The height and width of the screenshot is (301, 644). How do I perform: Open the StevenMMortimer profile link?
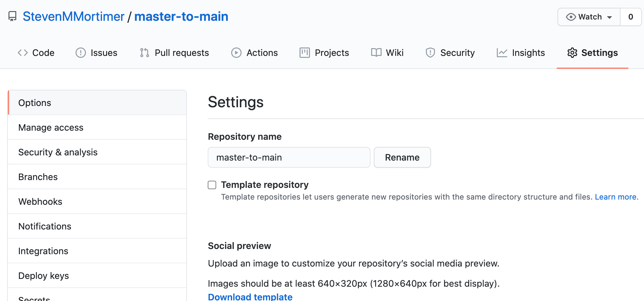pyautogui.click(x=74, y=17)
